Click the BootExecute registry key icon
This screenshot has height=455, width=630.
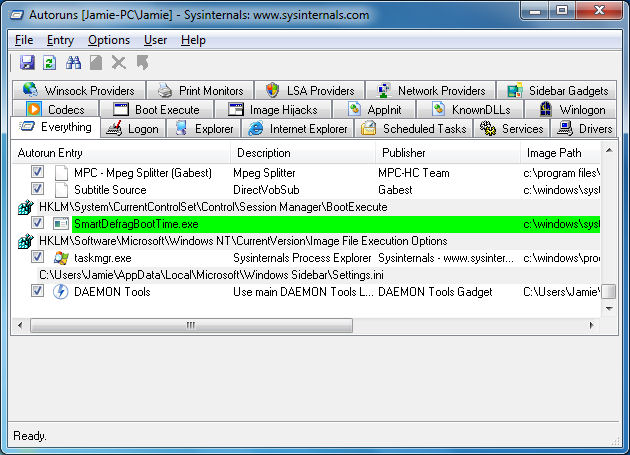click(x=25, y=207)
